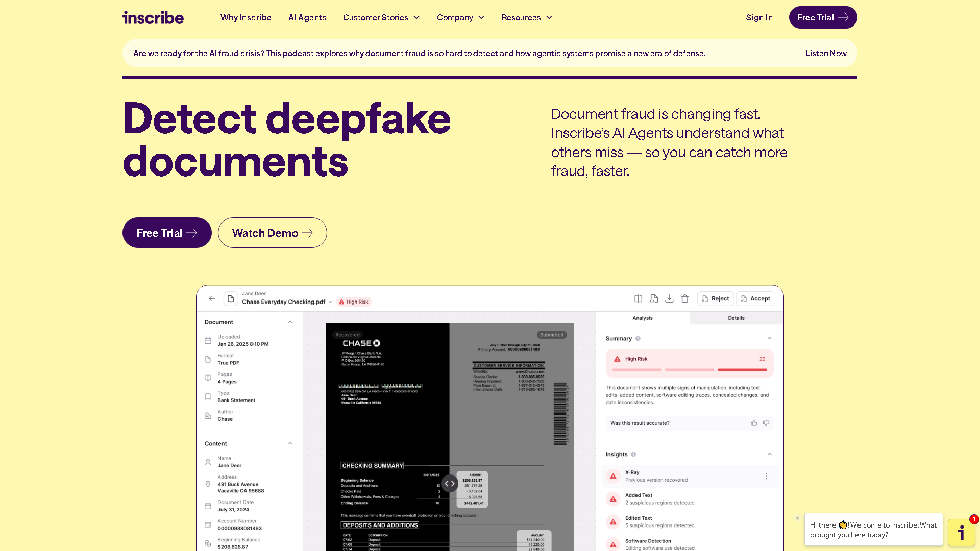Open split view of the document

point(638,298)
